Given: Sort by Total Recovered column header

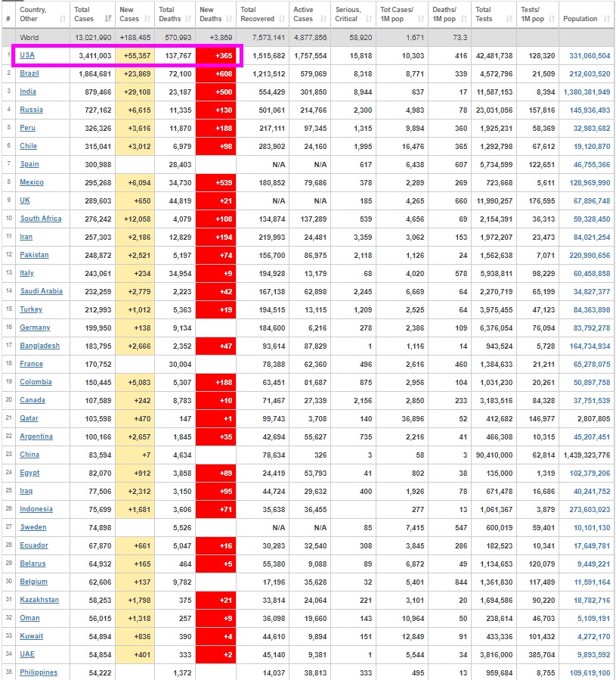Looking at the screenshot, I should [258, 14].
